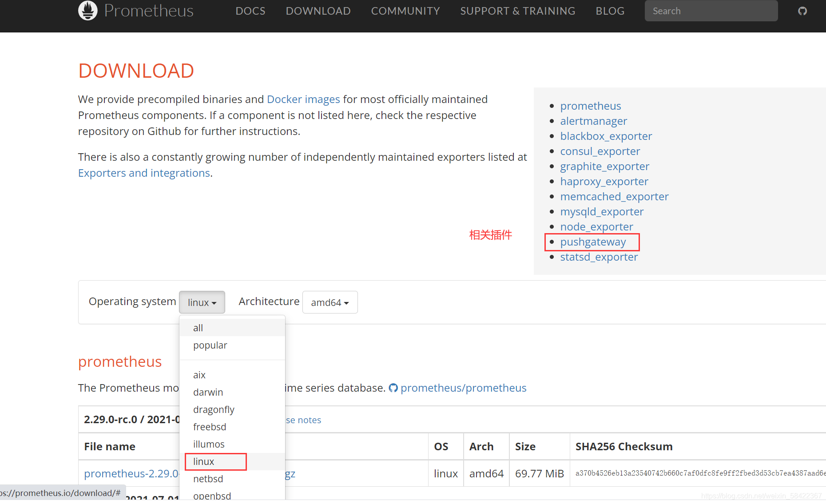
Task: Click the 'amd64' Arch table cell
Action: coord(487,474)
